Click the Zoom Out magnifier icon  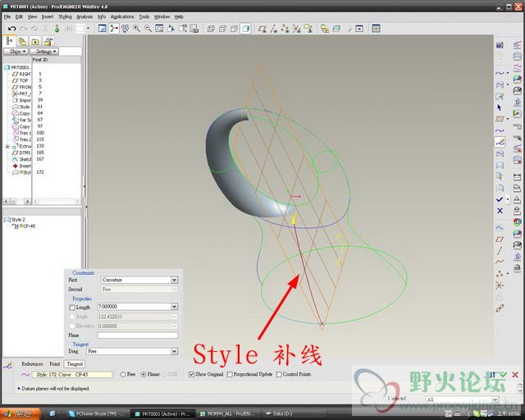click(x=148, y=29)
